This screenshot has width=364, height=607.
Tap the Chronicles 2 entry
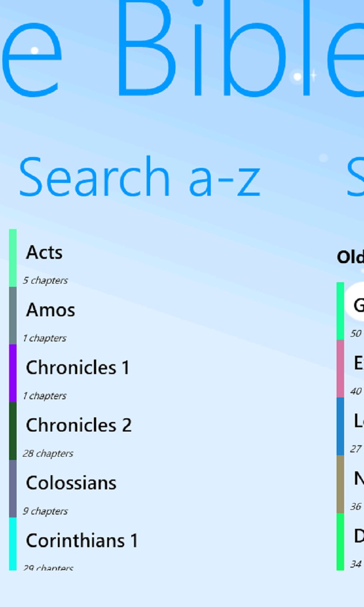pyautogui.click(x=79, y=425)
